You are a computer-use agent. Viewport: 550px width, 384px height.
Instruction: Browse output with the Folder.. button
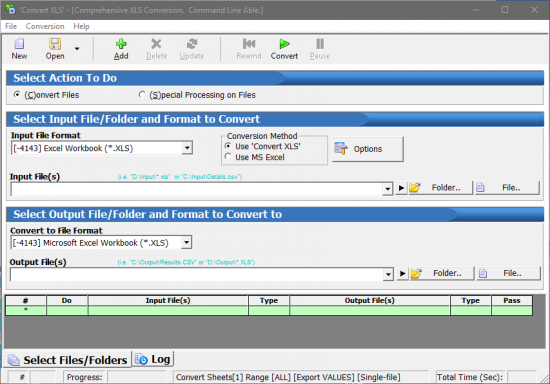442,273
